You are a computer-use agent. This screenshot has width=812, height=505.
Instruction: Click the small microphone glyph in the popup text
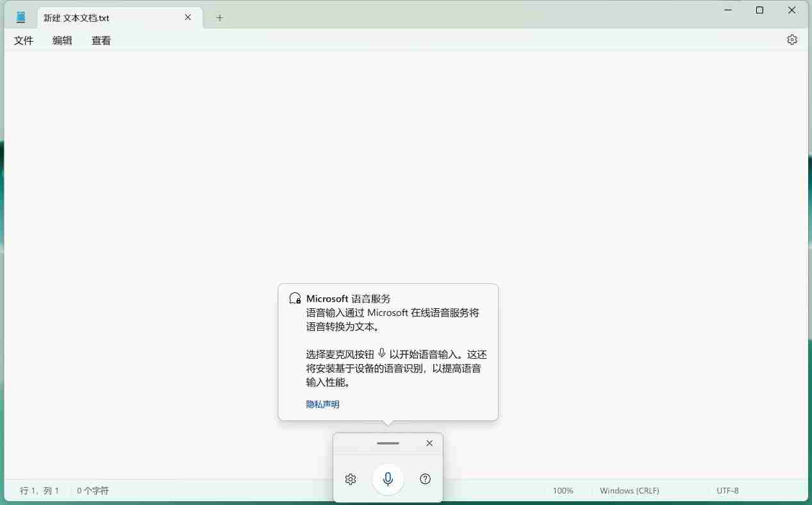click(x=381, y=354)
